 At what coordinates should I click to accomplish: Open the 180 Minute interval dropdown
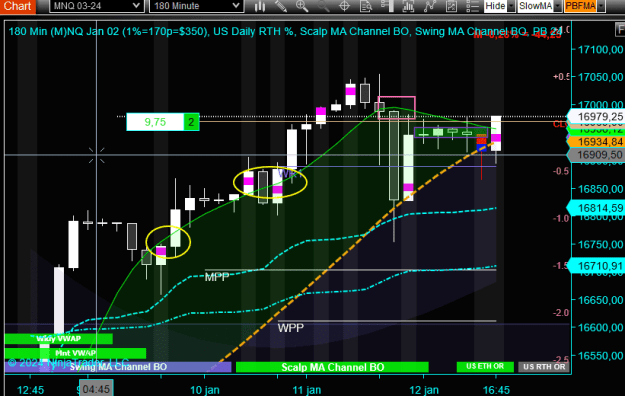pyautogui.click(x=196, y=6)
